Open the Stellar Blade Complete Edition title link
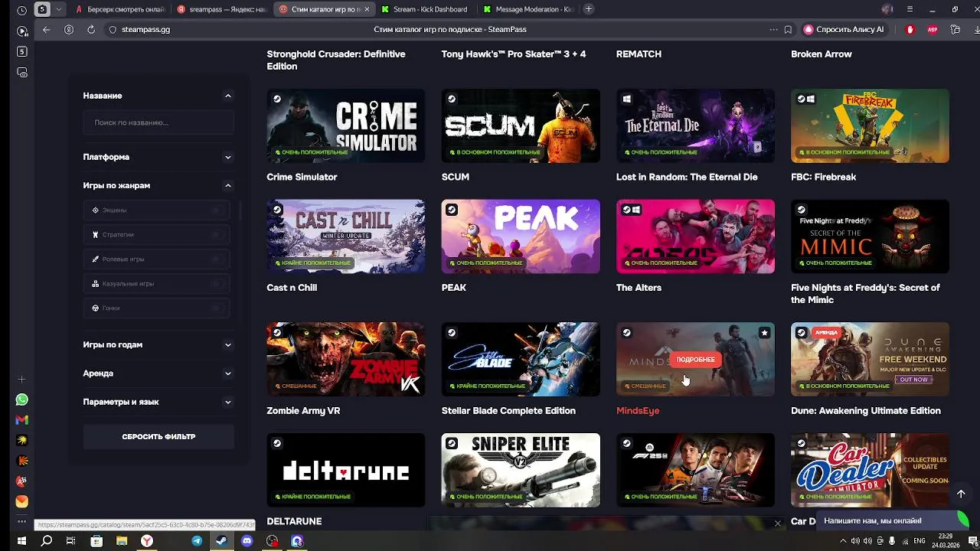The image size is (980, 551). [508, 411]
